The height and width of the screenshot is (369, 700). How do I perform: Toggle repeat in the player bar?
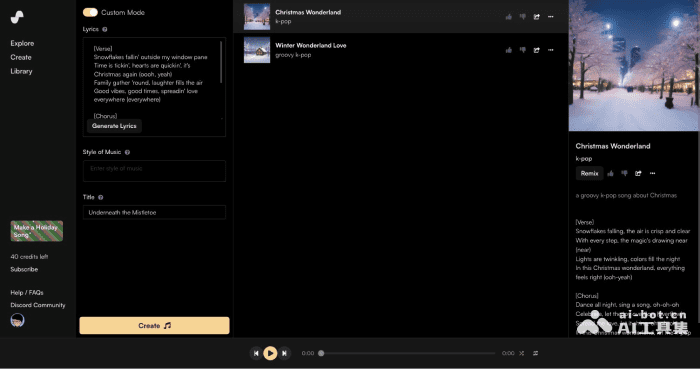[535, 353]
